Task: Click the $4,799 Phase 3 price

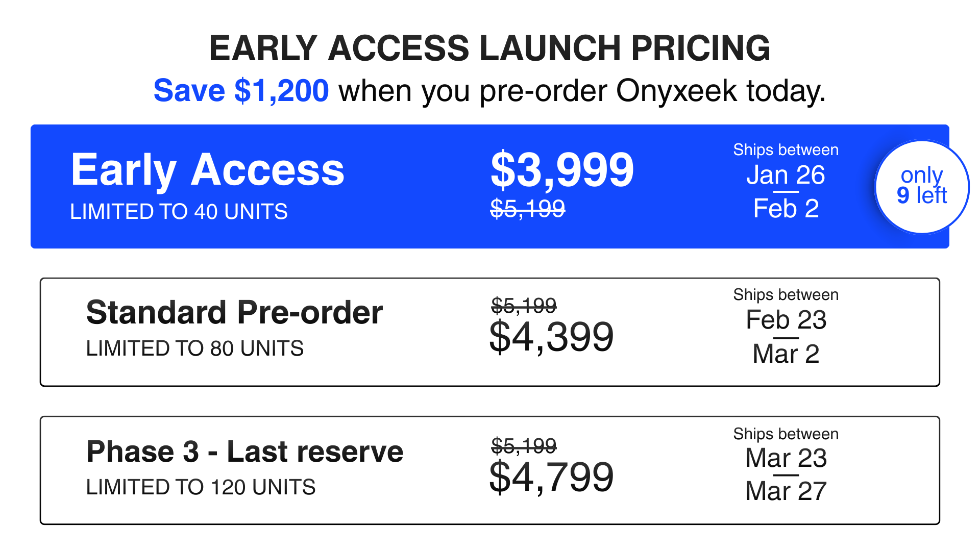Action: click(x=551, y=477)
